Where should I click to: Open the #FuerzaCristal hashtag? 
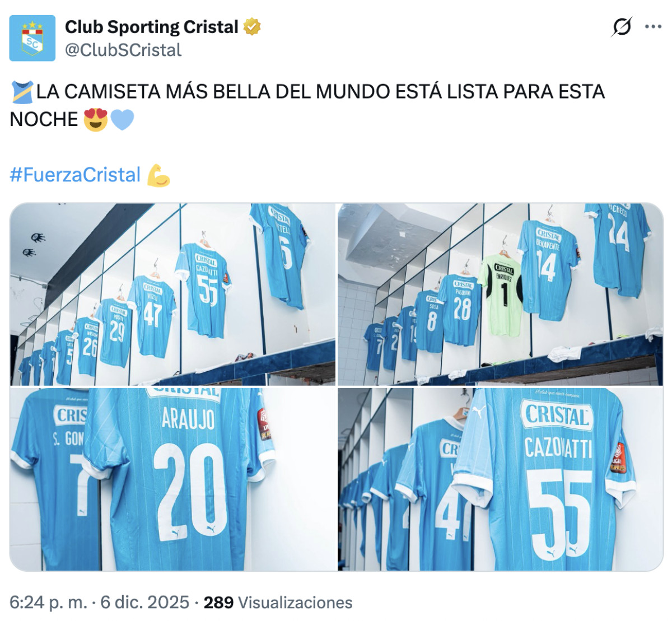pyautogui.click(x=75, y=175)
